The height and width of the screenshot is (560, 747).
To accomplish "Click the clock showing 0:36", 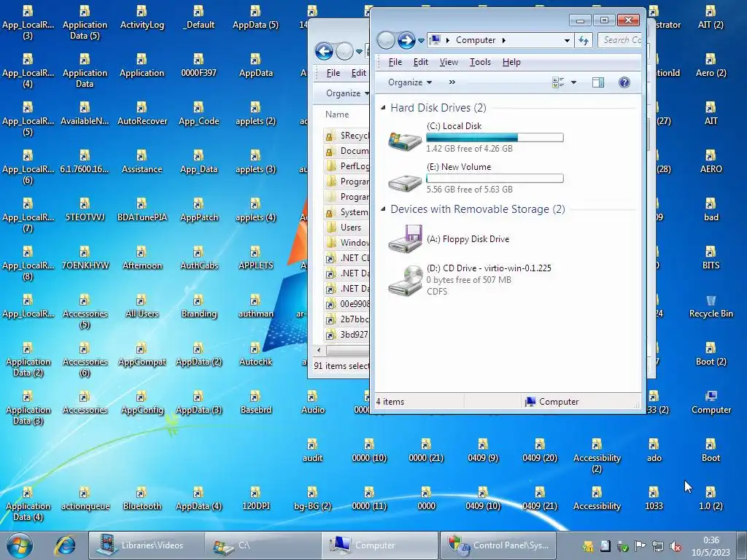I will point(711,545).
